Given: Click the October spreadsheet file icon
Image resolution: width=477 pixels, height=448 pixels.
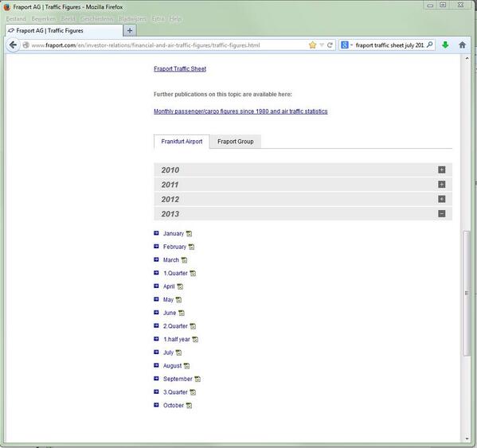Looking at the screenshot, I should [x=189, y=406].
